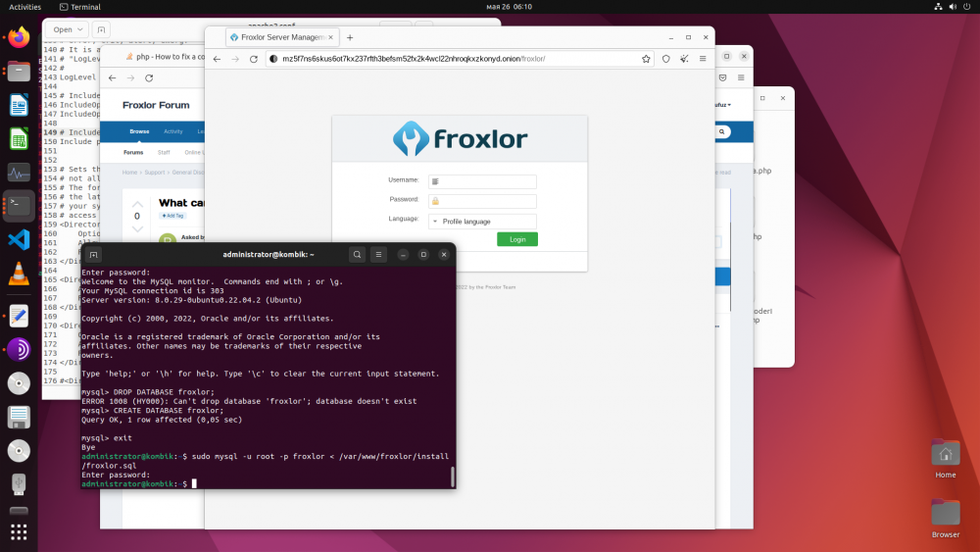Image resolution: width=980 pixels, height=552 pixels.
Task: Launch LibreOffice Calc from the dock
Action: (19, 139)
